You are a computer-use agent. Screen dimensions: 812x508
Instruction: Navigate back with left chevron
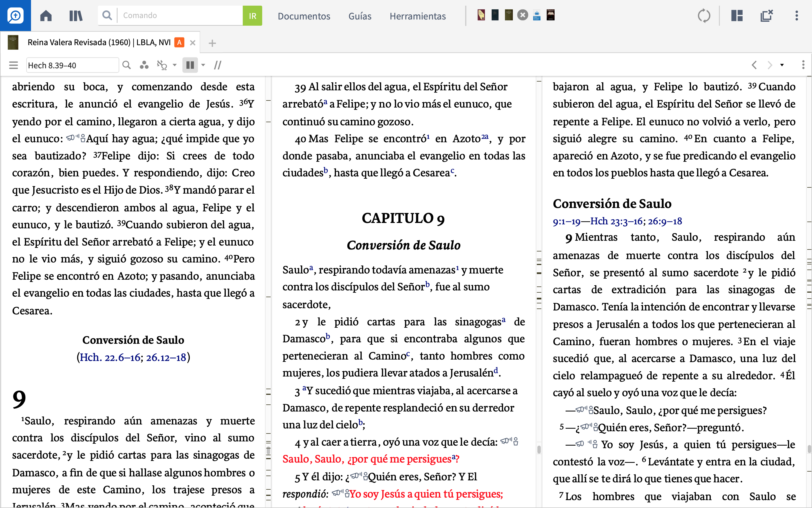[754, 65]
